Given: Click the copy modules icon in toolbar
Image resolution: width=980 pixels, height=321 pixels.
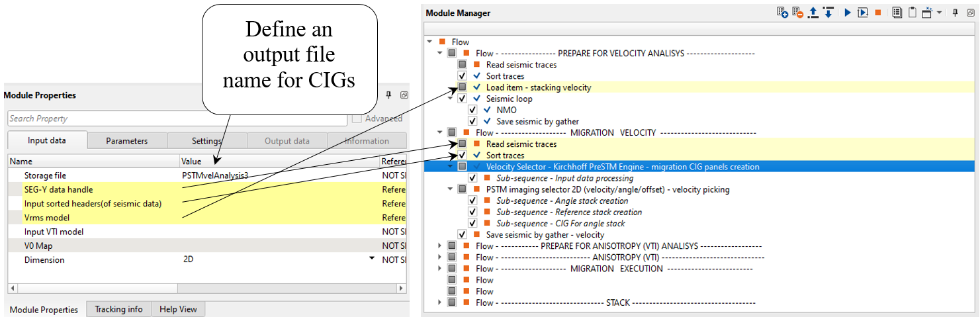Looking at the screenshot, I should point(897,13).
